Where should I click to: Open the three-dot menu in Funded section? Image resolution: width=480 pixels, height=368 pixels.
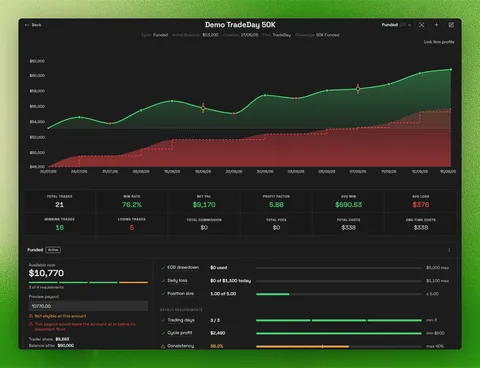coord(449,250)
